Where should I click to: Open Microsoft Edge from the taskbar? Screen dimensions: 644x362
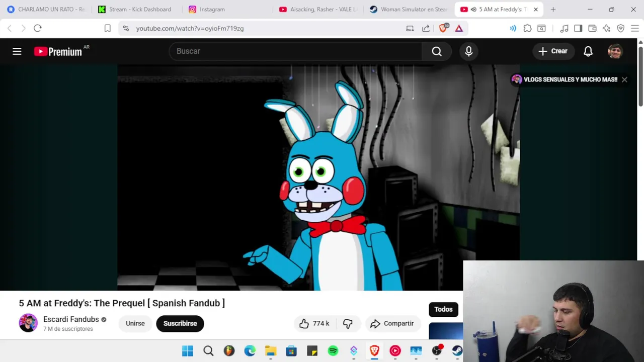pos(250,351)
